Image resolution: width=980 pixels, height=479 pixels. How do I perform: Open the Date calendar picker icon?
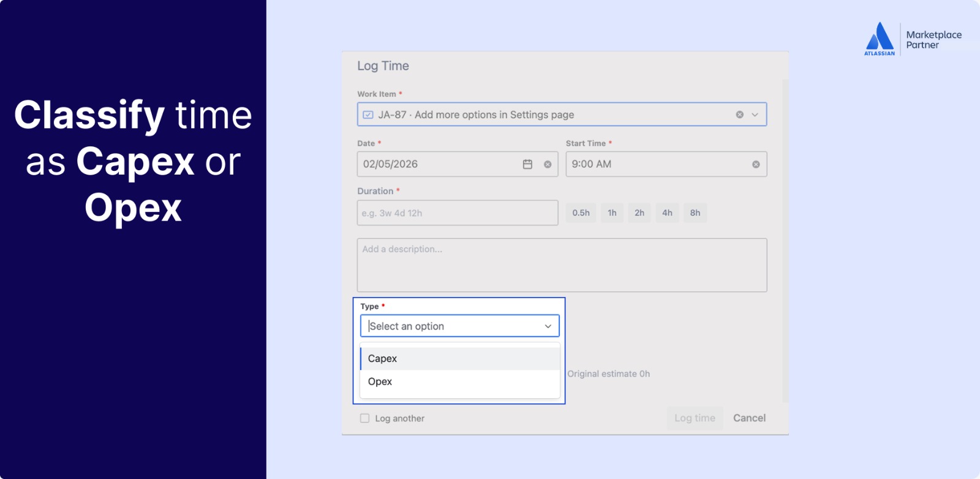527,164
